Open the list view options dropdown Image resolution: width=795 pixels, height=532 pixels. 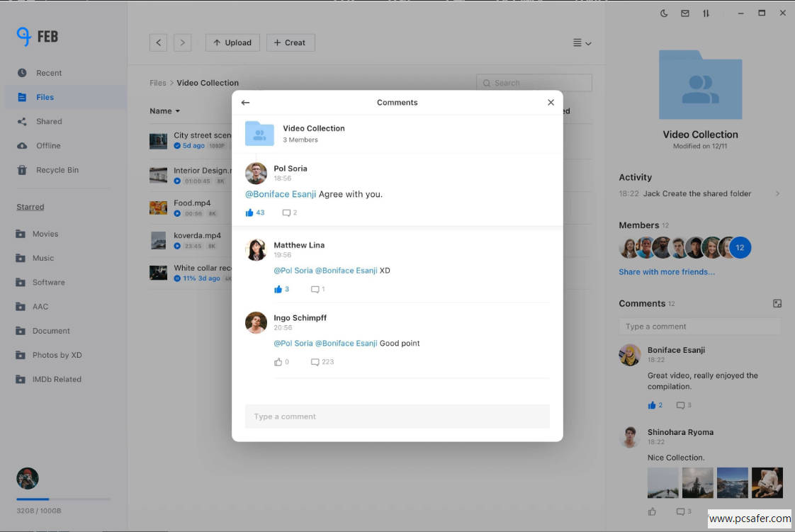(x=582, y=43)
